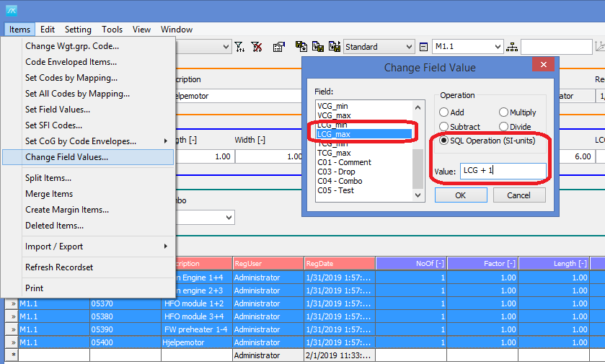605x364 pixels.
Task: Choose Split Items... entry
Action: coord(88,178)
